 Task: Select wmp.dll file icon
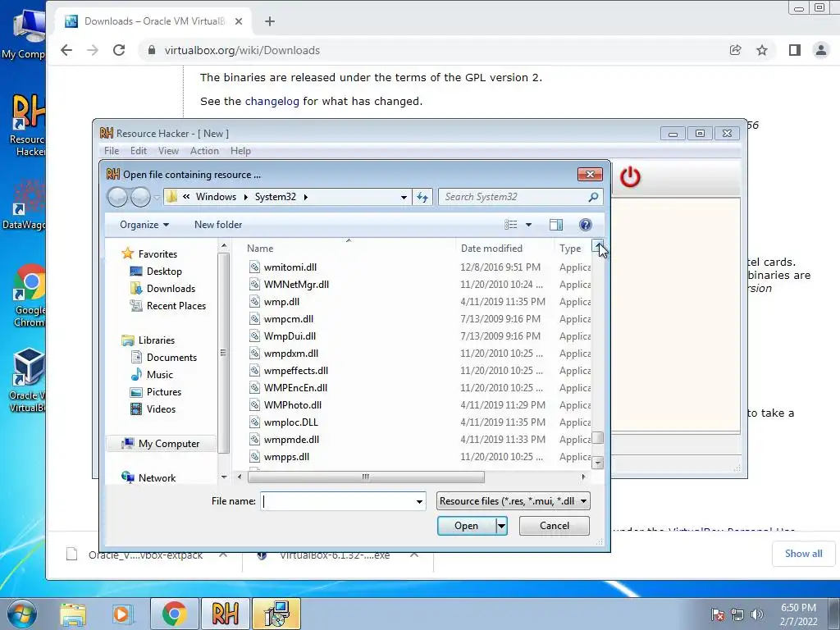pos(254,302)
